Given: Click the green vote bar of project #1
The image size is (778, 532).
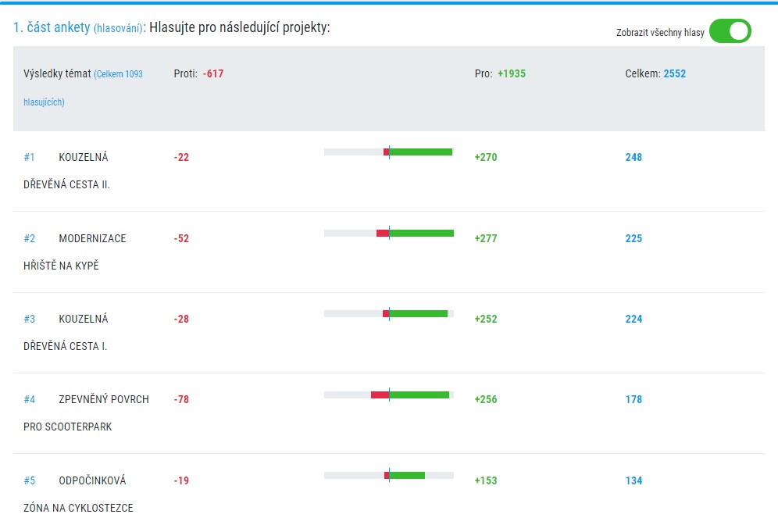Looking at the screenshot, I should point(421,152).
